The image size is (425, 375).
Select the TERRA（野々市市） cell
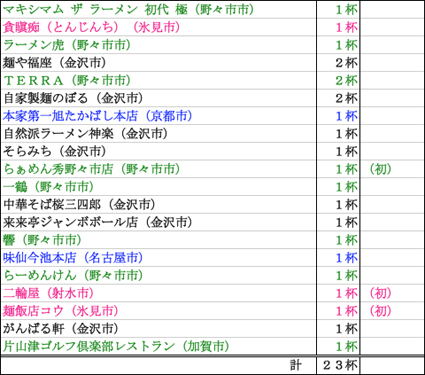[158, 80]
